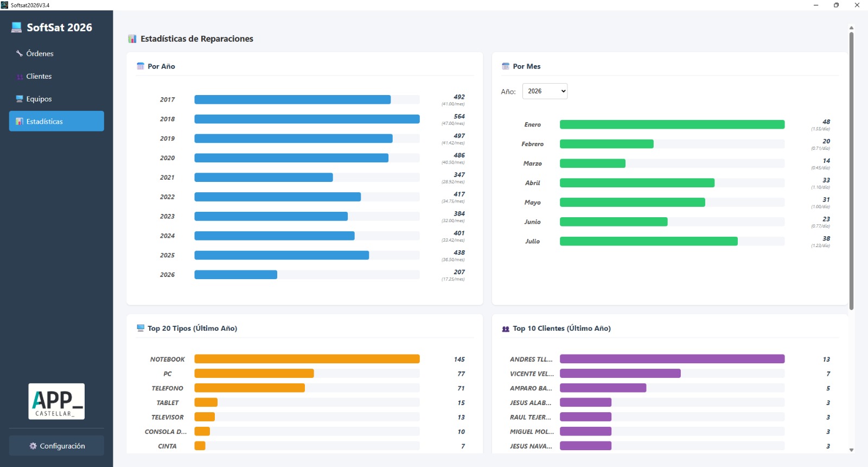Viewport: 868px width, 467px height.
Task: Click the Enero green bar
Action: [x=672, y=124]
